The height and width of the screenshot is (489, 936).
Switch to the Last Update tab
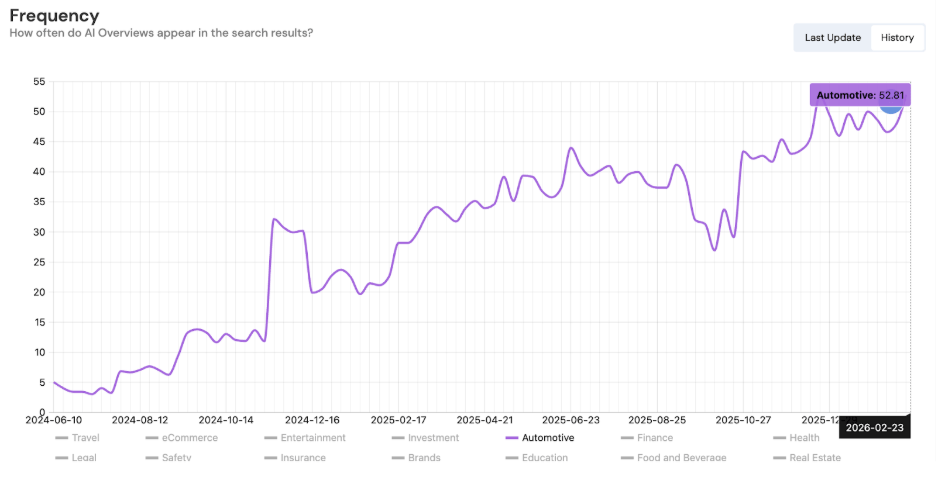[x=832, y=37]
